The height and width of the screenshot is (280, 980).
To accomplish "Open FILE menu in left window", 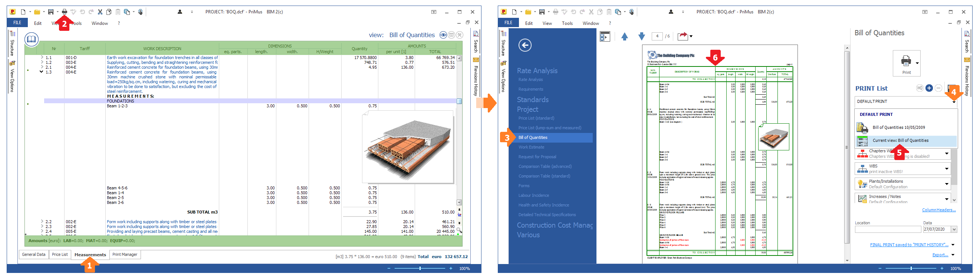I will click(x=17, y=23).
